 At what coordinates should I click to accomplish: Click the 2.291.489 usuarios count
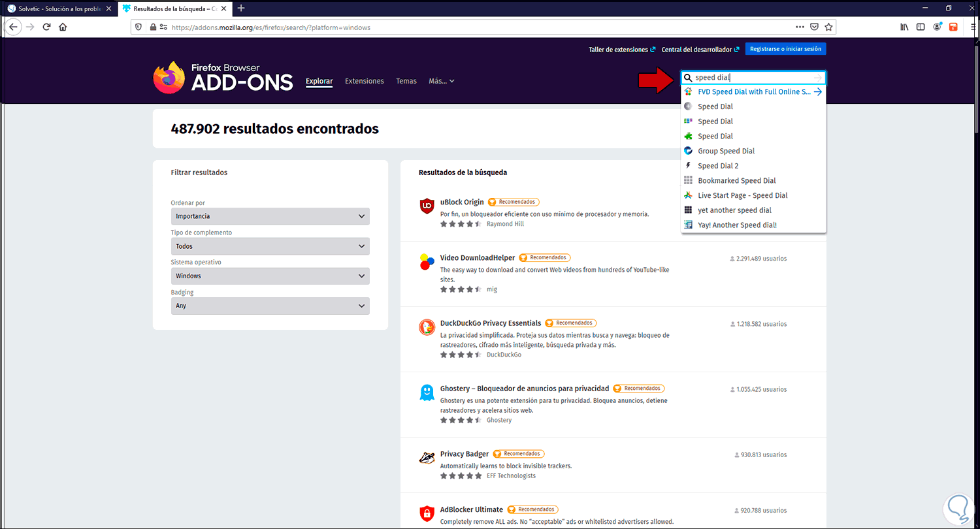coord(758,259)
